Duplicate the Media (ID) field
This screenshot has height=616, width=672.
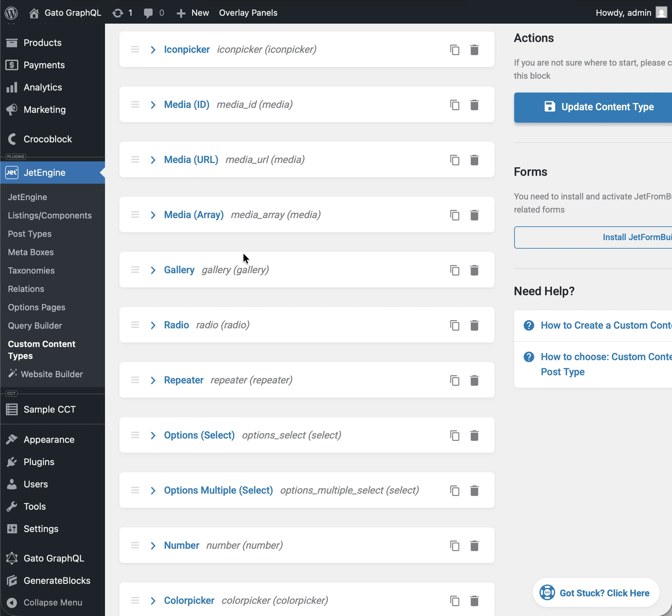pyautogui.click(x=454, y=105)
